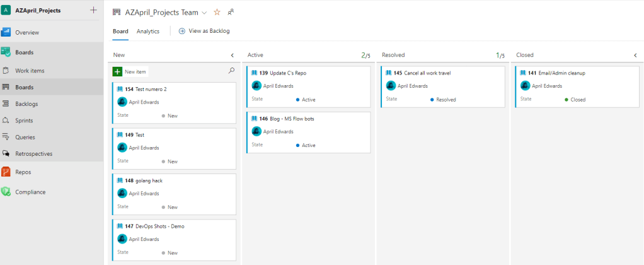Select Backlogs in the sidebar
The height and width of the screenshot is (265, 644).
pos(26,103)
